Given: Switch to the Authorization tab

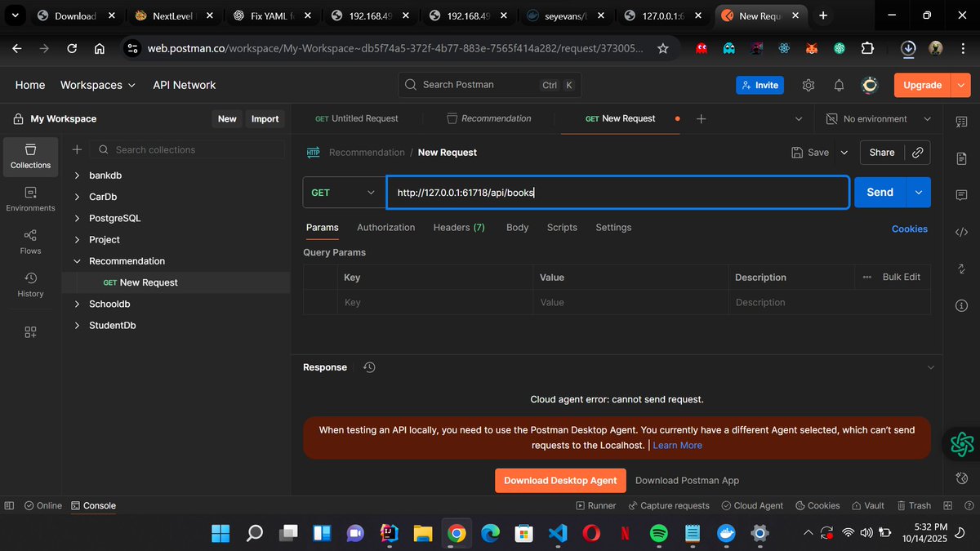Looking at the screenshot, I should click(x=386, y=228).
